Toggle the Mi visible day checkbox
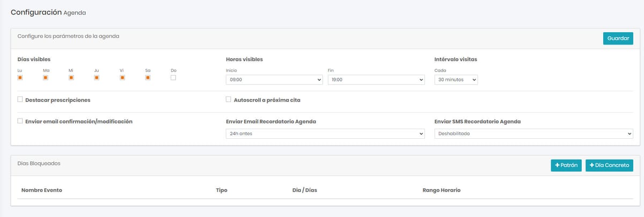Viewport: 644px width, 217px height. click(x=71, y=78)
